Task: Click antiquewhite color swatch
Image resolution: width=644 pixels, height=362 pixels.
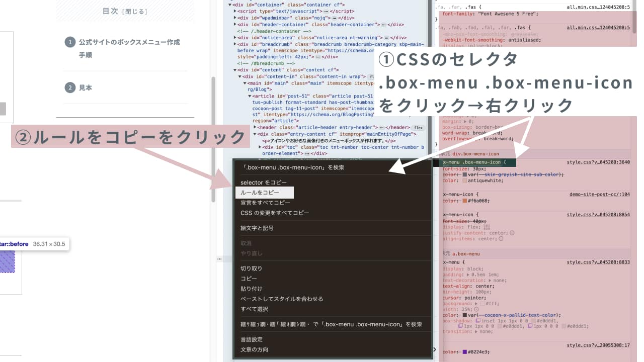Action: click(x=465, y=180)
